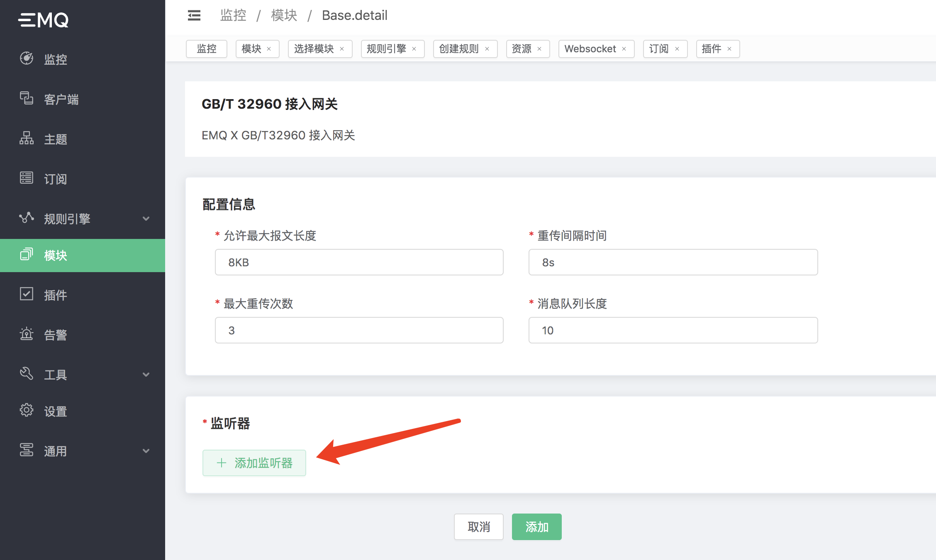
Task: Click the EMQ logo
Action: pos(44,19)
